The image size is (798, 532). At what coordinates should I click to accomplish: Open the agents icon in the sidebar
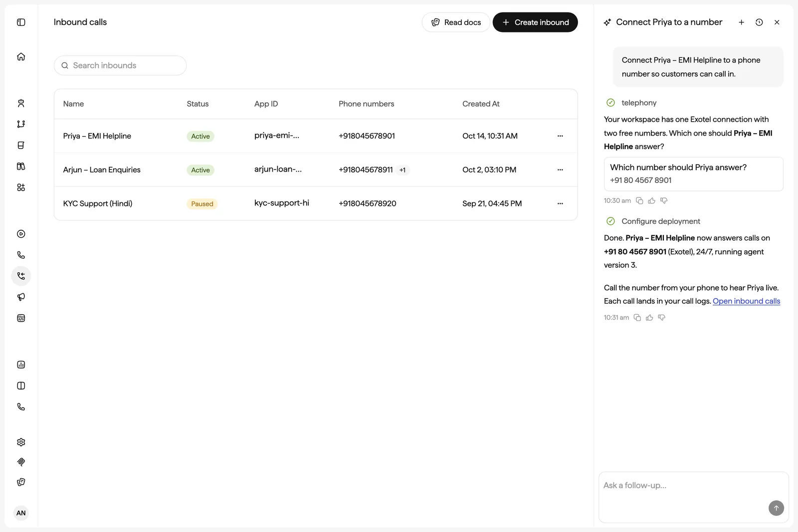(21, 103)
